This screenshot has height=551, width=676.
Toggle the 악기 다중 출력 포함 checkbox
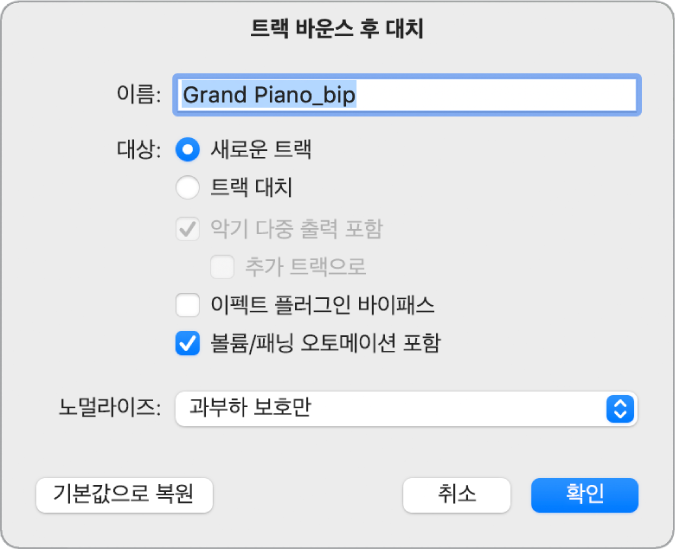click(x=188, y=229)
